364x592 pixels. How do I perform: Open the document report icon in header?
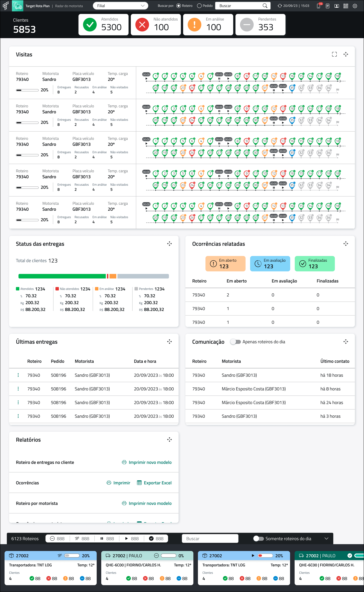(327, 6)
